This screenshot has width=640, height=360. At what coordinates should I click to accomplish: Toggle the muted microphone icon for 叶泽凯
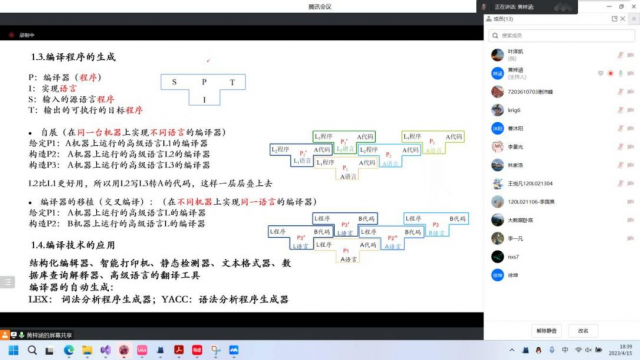click(620, 55)
